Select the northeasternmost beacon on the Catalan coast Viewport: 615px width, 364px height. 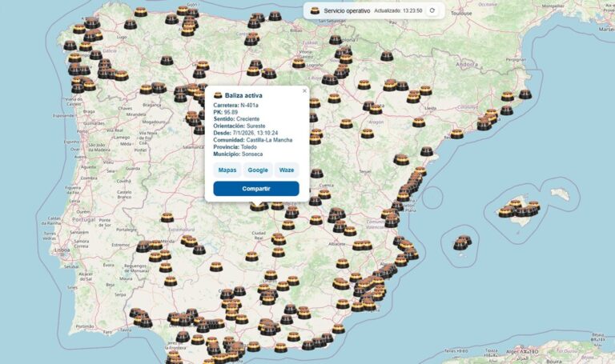pos(525,94)
